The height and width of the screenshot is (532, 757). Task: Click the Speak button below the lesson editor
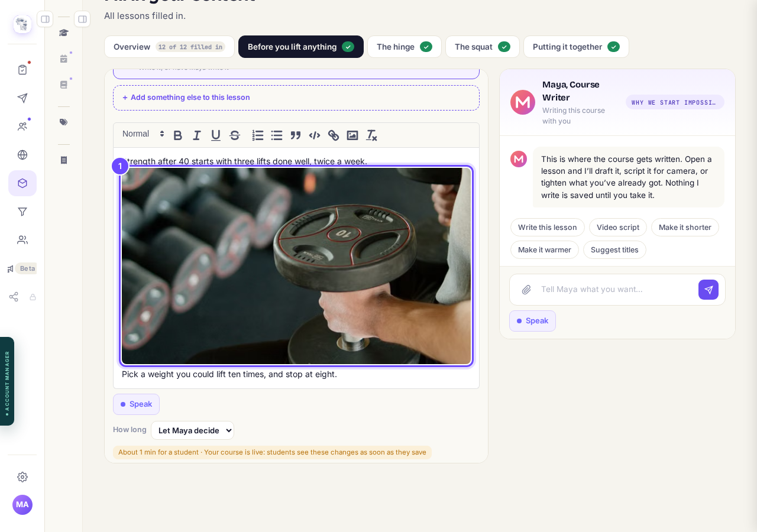136,404
